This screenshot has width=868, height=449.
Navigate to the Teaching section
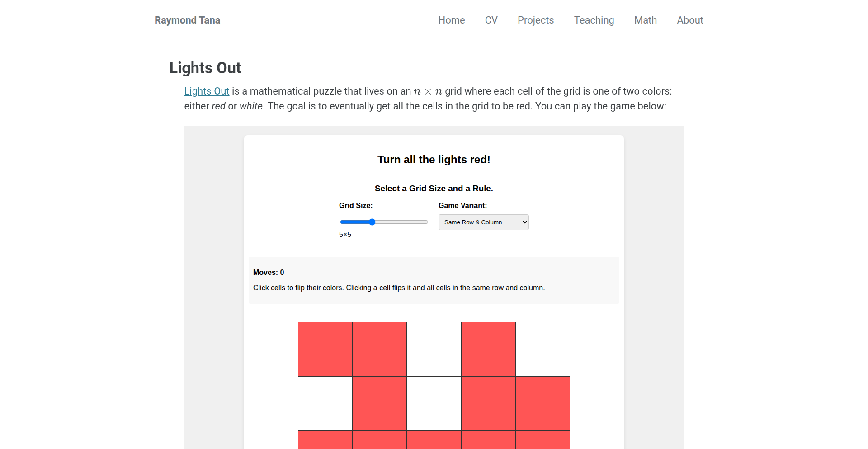[x=594, y=20]
